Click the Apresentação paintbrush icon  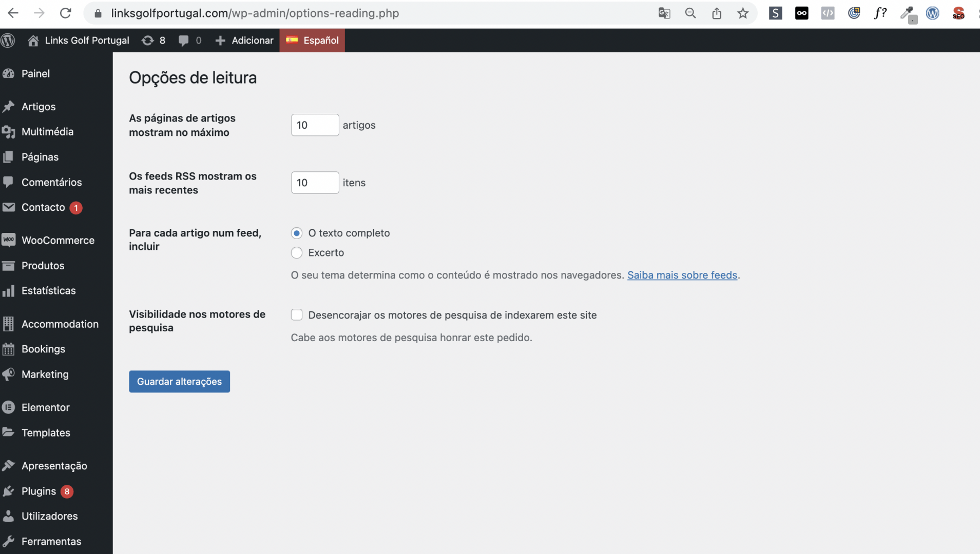[8, 466]
